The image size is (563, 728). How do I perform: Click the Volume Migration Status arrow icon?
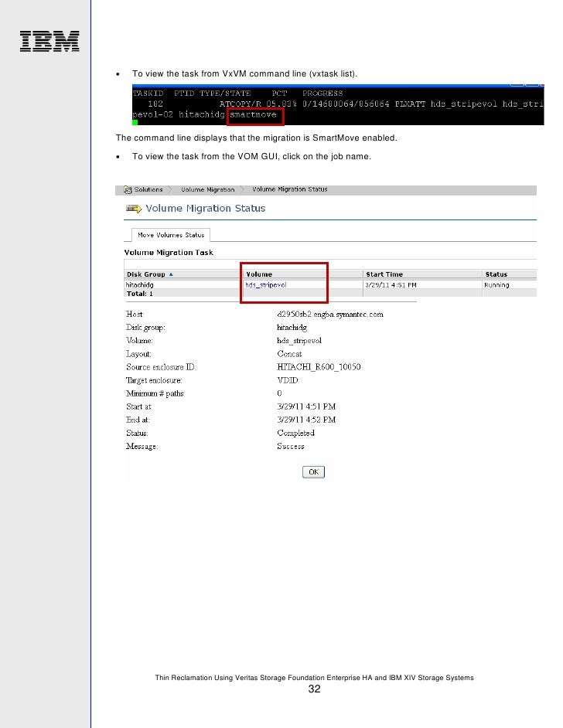(133, 209)
